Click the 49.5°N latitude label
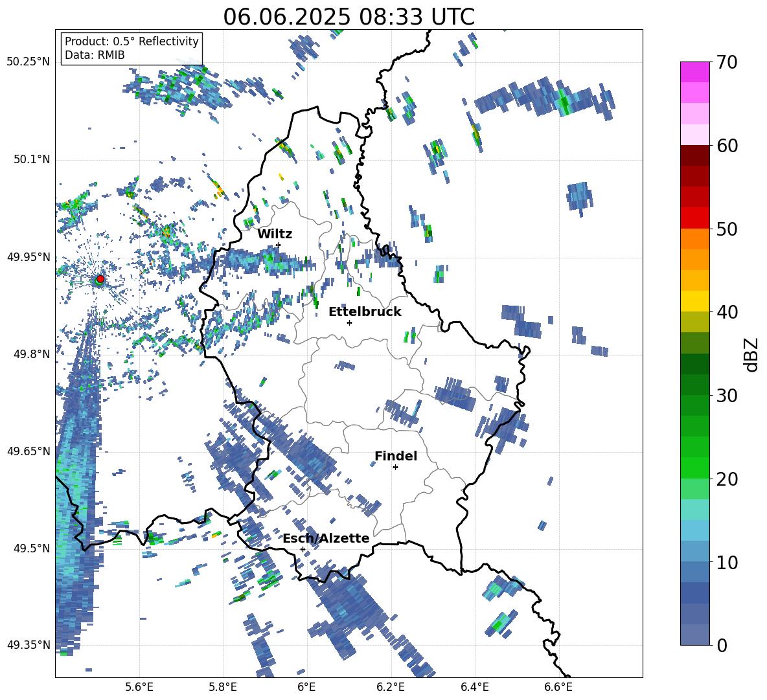This screenshot has height=700, width=767. pos(31,548)
